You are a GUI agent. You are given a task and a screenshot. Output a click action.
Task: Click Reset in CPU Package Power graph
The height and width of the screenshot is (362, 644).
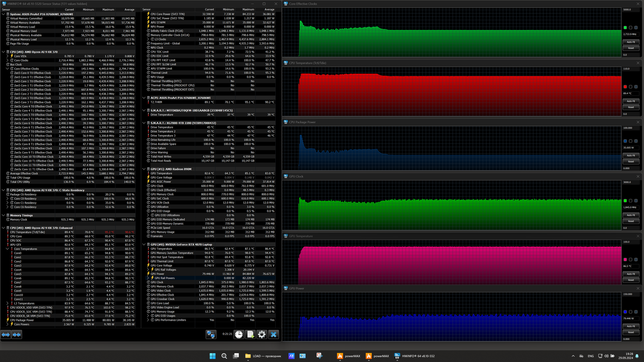[x=631, y=162]
